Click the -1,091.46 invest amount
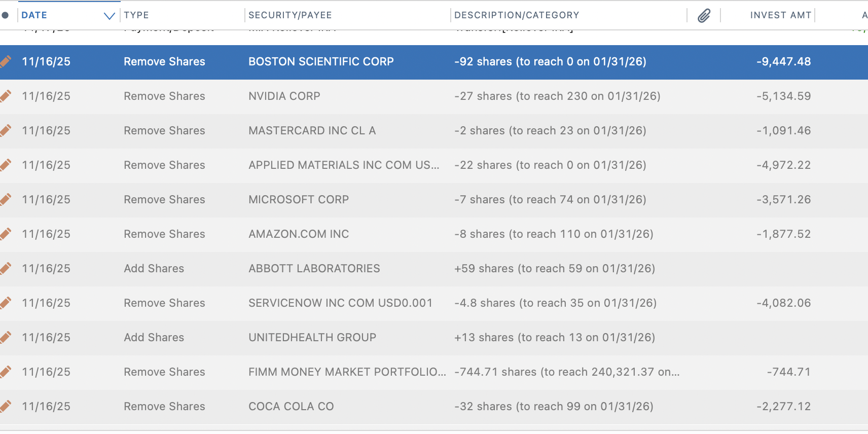 [x=784, y=131]
